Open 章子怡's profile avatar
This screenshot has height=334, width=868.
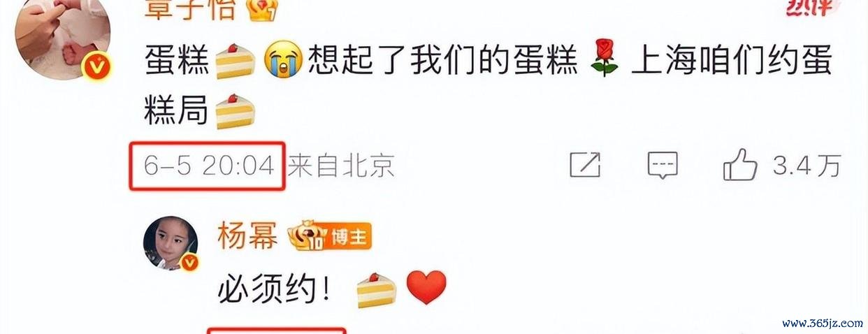click(62, 39)
